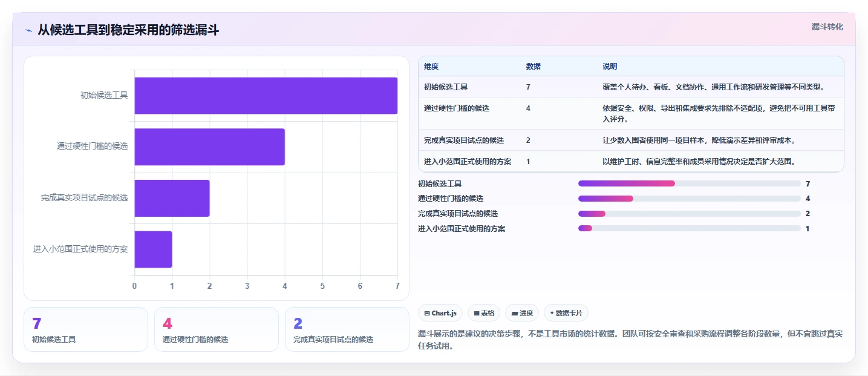Click the 初始候选工具 progress bar
868x376 pixels.
click(690, 183)
